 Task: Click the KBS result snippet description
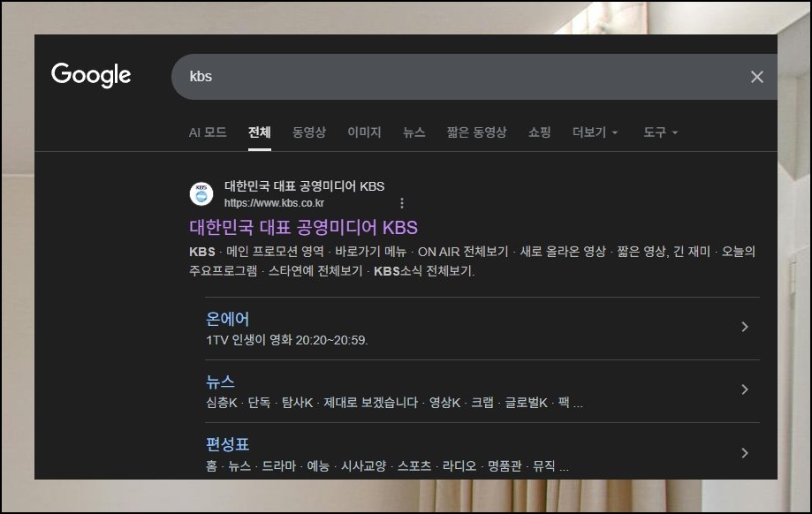(x=473, y=261)
